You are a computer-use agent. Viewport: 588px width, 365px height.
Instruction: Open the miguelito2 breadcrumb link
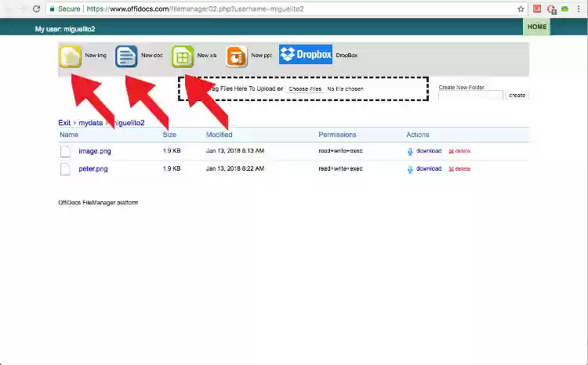[128, 122]
